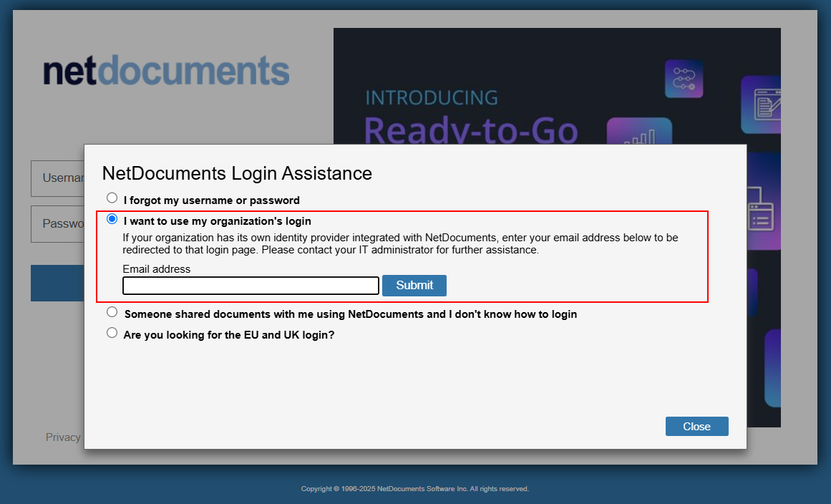
Task: Click the blue login button behind dialog
Action: pos(57,283)
